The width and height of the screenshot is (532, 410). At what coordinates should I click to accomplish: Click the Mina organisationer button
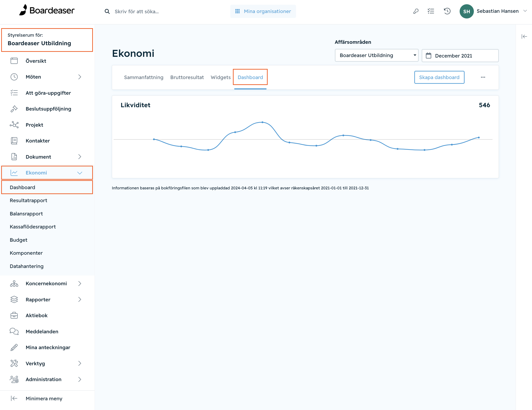tap(263, 11)
